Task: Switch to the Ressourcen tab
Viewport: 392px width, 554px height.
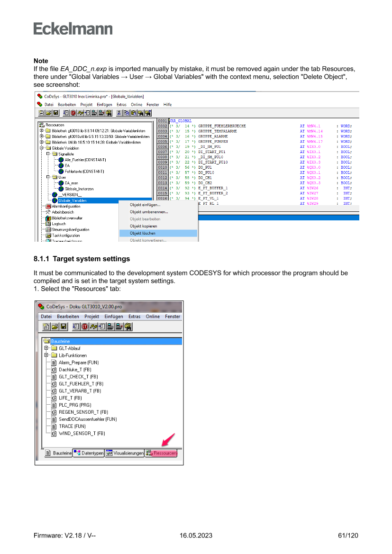Action: [x=162, y=453]
